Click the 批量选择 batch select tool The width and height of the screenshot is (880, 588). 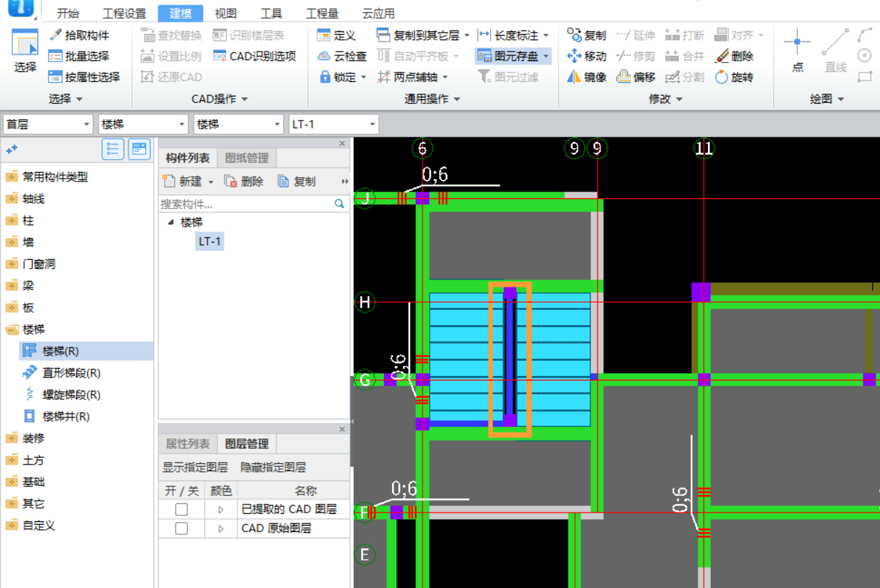[78, 56]
